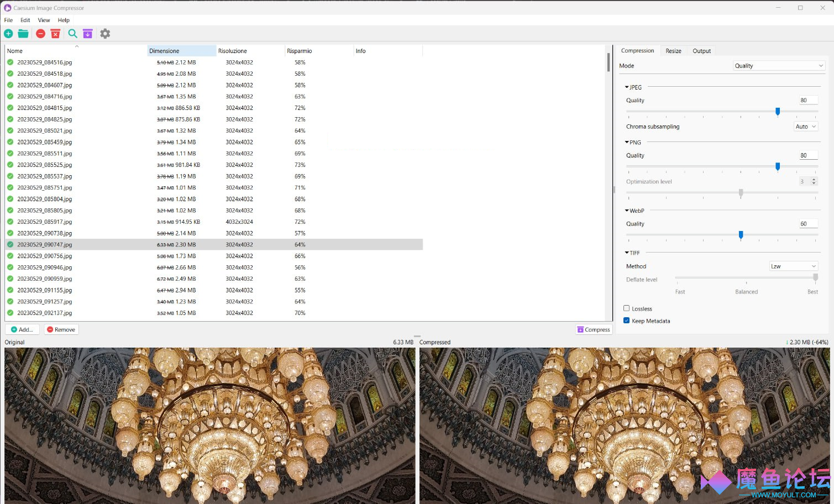Collapse the JPEG section
Screen dimensions: 834x504
click(x=627, y=87)
